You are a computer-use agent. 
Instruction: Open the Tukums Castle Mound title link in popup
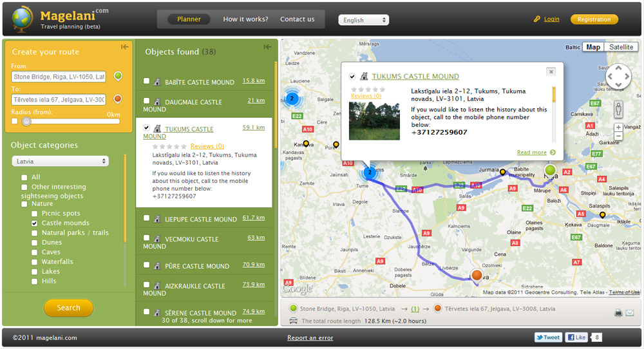pos(415,77)
